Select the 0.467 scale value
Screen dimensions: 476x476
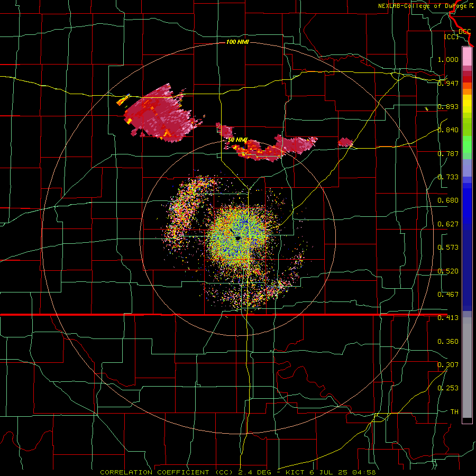(x=448, y=295)
